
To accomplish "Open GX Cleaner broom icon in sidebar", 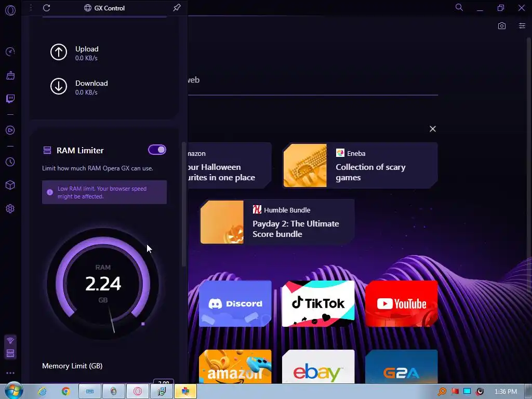I will click(10, 75).
